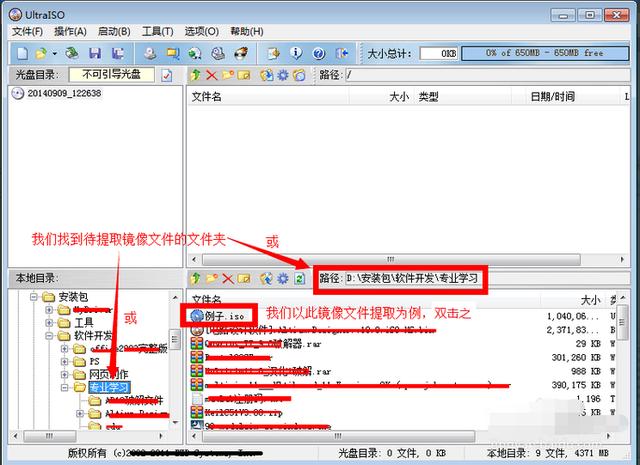
Task: Click the blue info bubble icon
Action: (x=296, y=53)
